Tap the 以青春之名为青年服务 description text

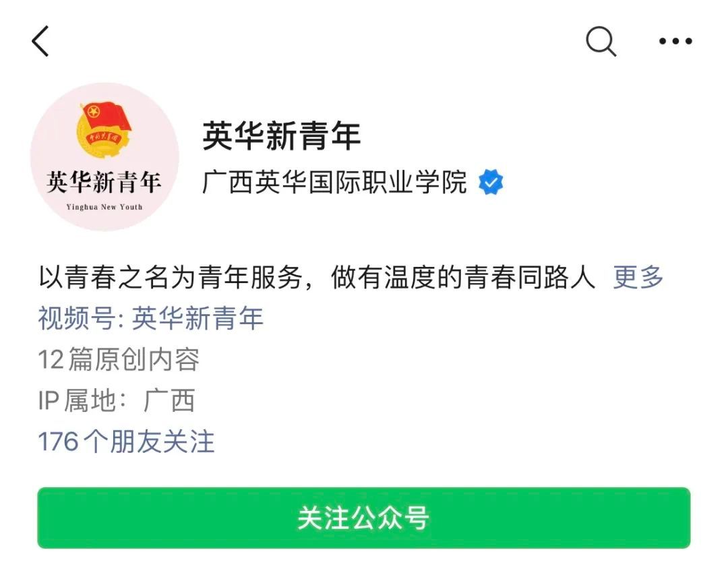pos(317,277)
